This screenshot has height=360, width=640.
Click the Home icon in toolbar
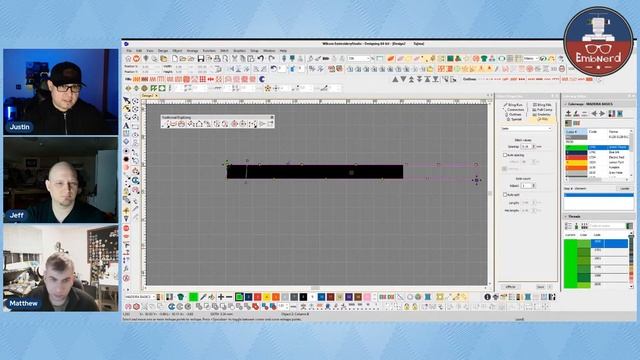point(128,59)
